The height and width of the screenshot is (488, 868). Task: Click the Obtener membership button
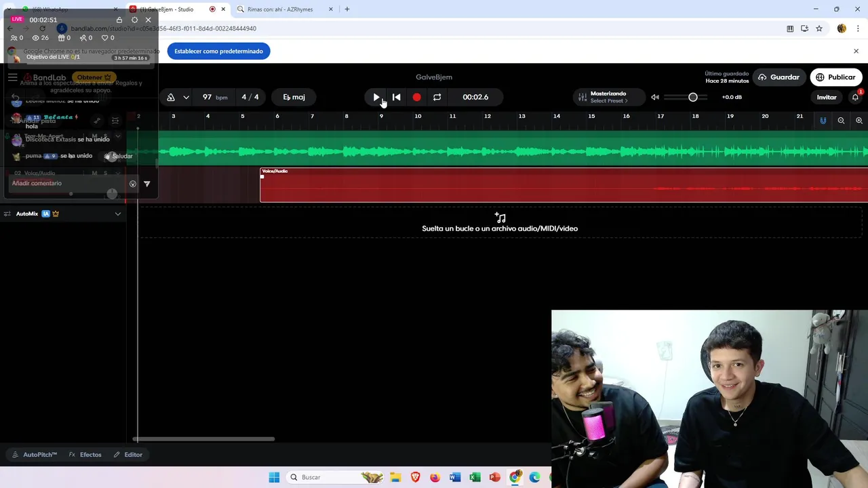point(94,77)
